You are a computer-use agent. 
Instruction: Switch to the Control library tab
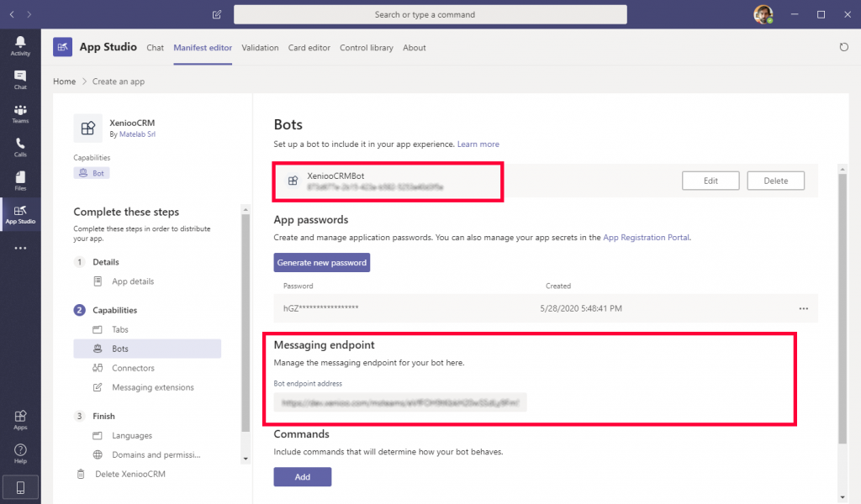(x=367, y=48)
